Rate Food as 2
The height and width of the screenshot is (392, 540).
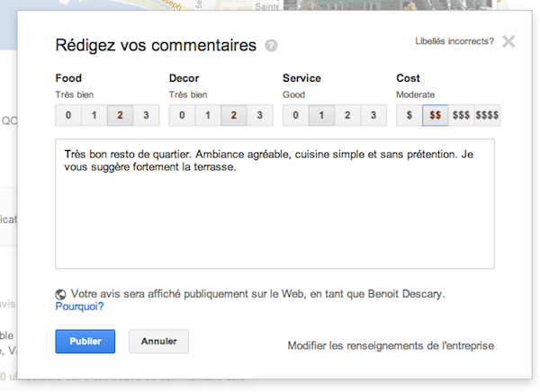[120, 115]
